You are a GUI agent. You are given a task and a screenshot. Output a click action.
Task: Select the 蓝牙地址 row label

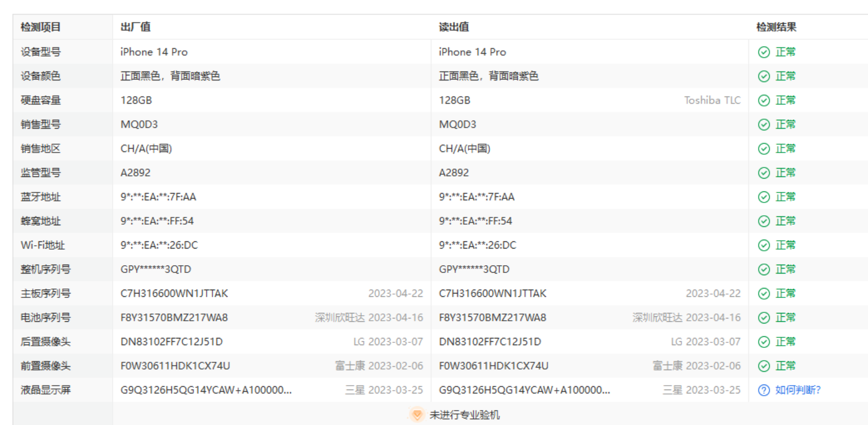click(x=40, y=197)
